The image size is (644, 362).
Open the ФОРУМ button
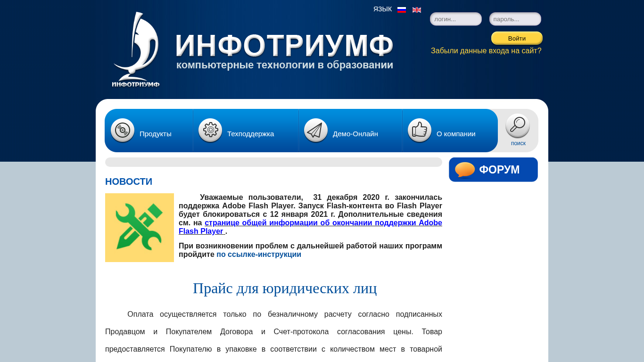coord(493,170)
